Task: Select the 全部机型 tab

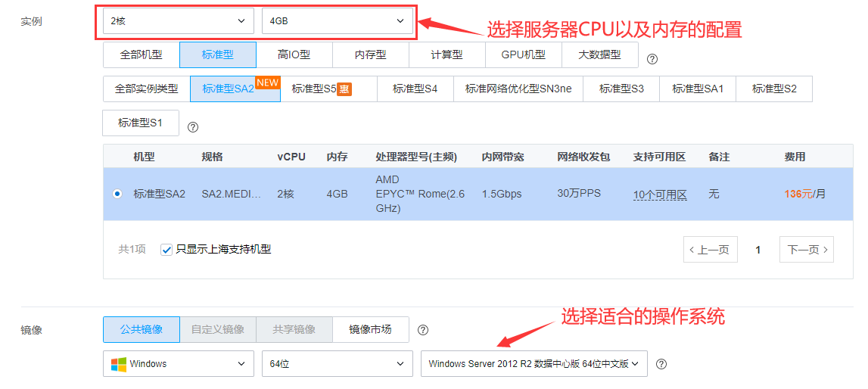Action: point(142,54)
